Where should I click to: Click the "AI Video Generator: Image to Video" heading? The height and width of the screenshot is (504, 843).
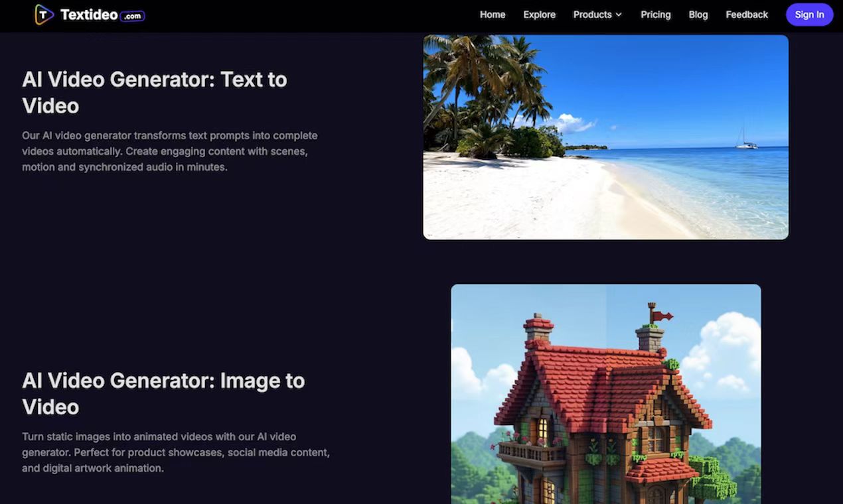pos(163,393)
